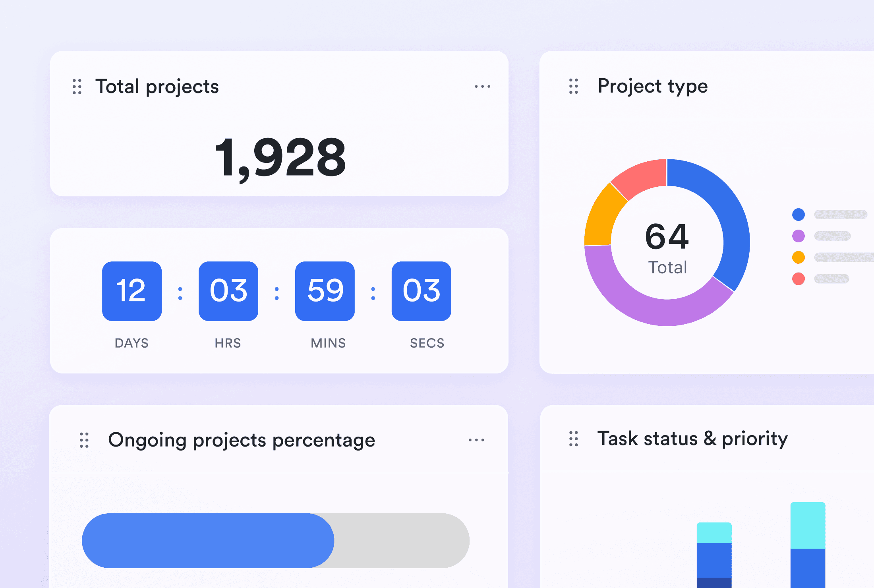The image size is (874, 588).
Task: Click the 12 DAYS countdown tile
Action: pyautogui.click(x=132, y=291)
